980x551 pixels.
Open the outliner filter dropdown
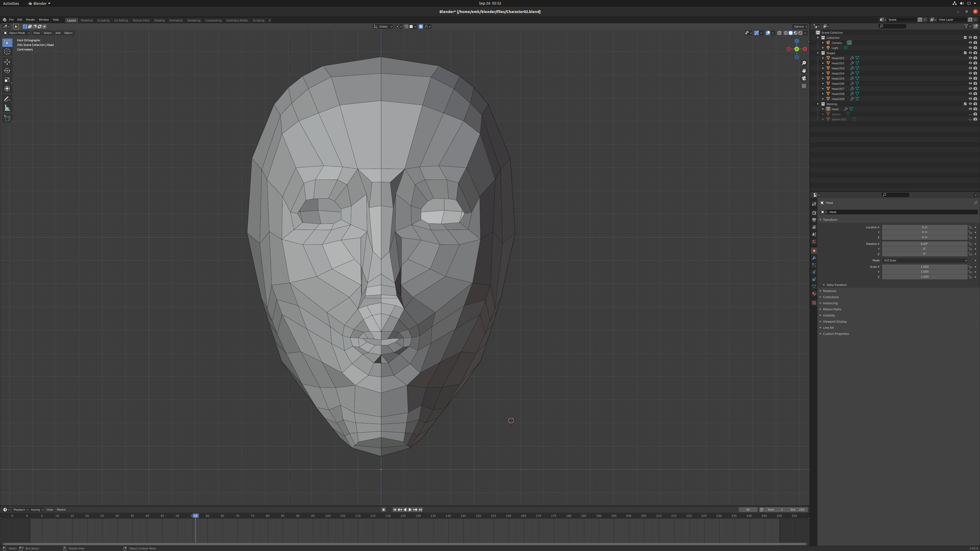click(x=967, y=26)
